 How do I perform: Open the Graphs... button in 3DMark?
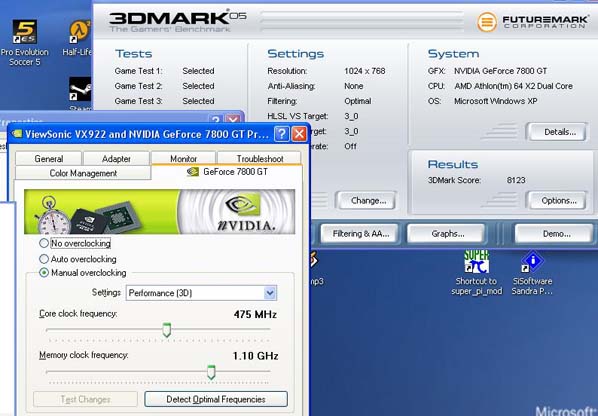(x=447, y=234)
